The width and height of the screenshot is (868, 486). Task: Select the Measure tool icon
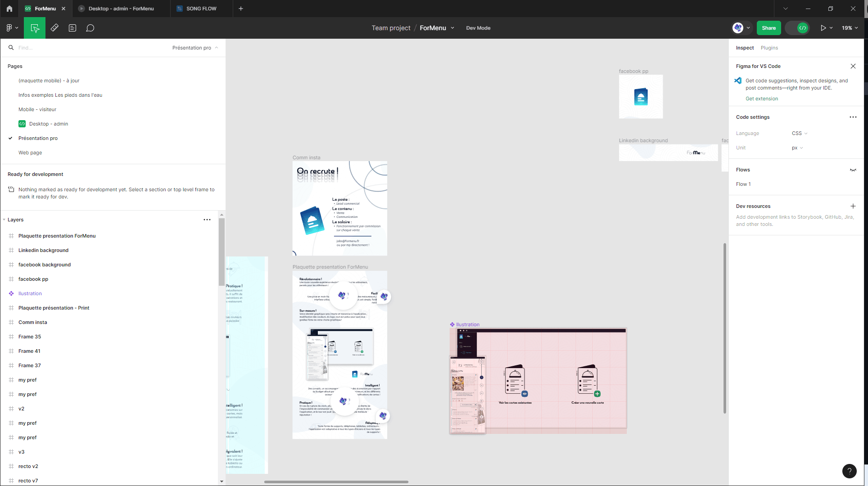tap(54, 28)
